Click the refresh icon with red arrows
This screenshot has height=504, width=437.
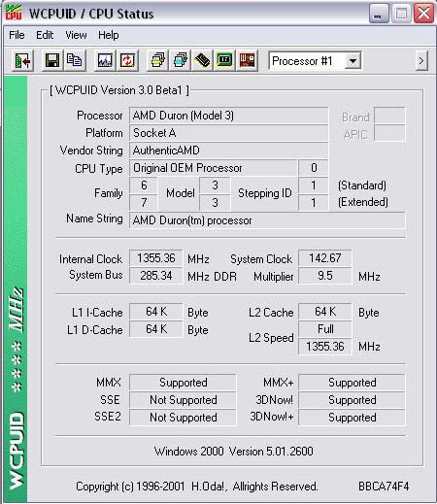(127, 60)
